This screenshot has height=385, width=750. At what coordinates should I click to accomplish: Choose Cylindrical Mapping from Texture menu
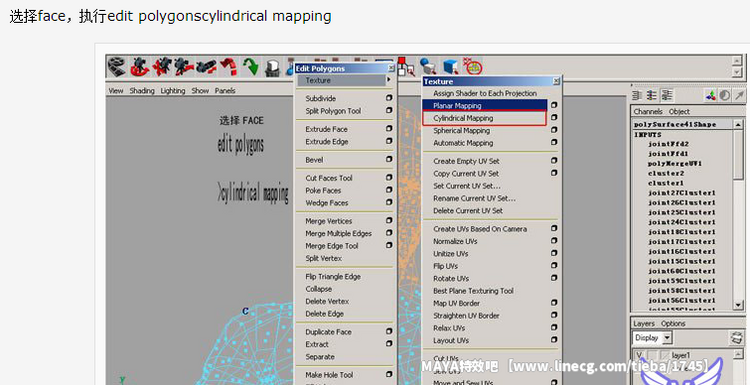(484, 118)
